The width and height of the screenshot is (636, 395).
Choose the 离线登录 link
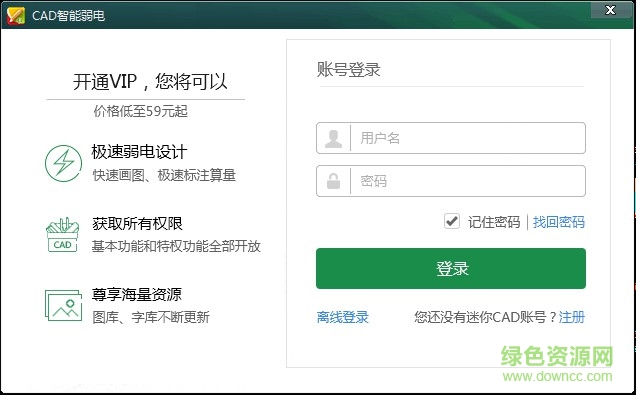coord(343,317)
